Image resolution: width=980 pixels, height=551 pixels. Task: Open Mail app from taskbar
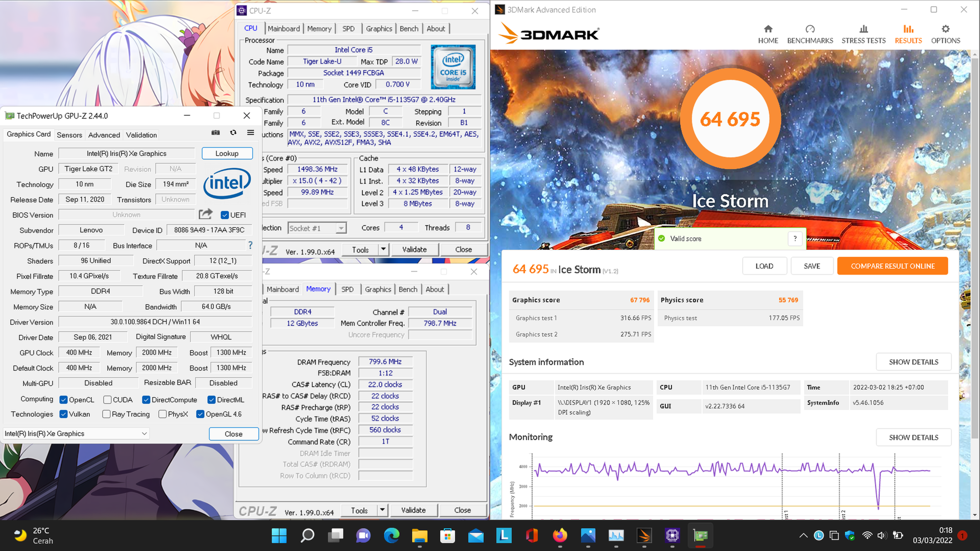(x=476, y=535)
